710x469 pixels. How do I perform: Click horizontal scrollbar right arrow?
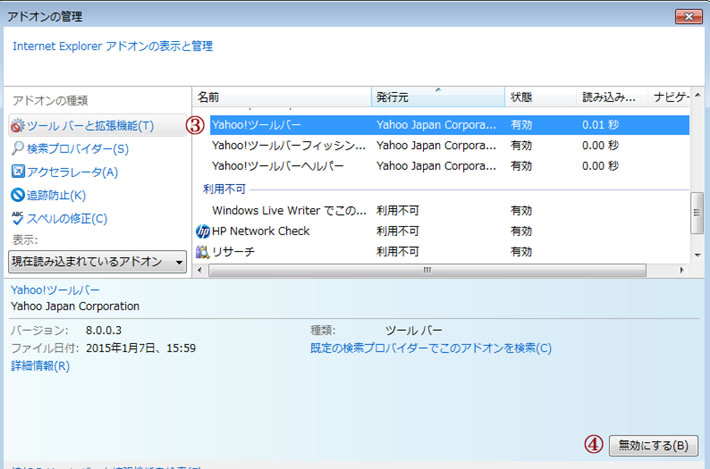682,270
